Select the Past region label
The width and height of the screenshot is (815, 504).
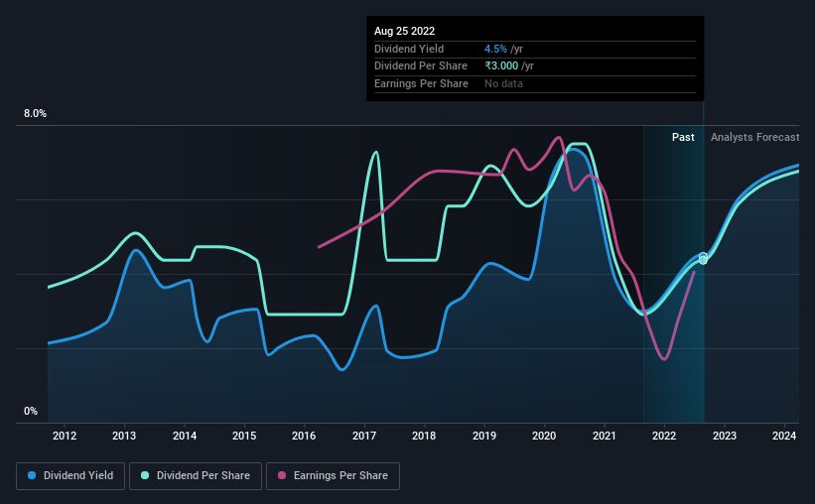coord(683,137)
